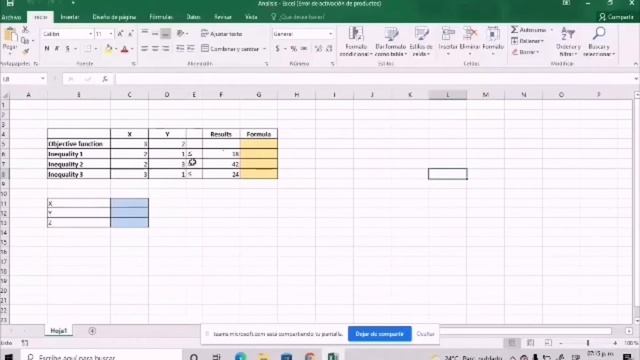
Task: Click the Copy icon in clipboard group
Action: point(25,40)
